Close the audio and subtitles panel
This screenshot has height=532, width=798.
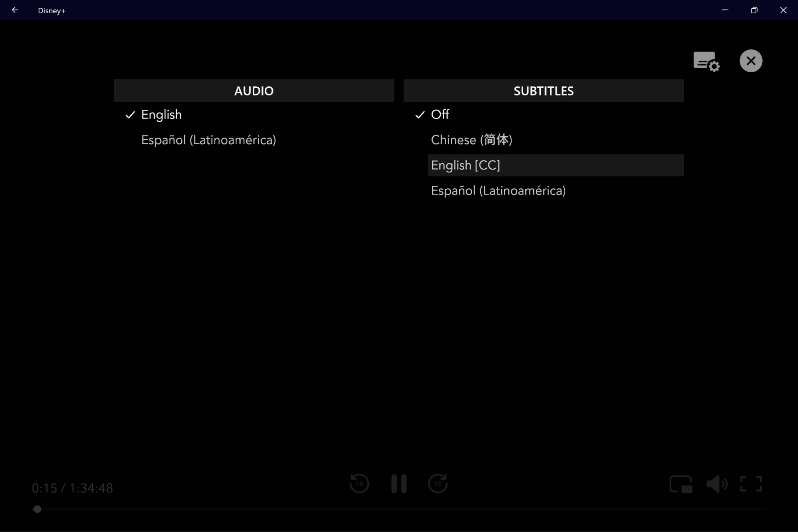coord(751,61)
